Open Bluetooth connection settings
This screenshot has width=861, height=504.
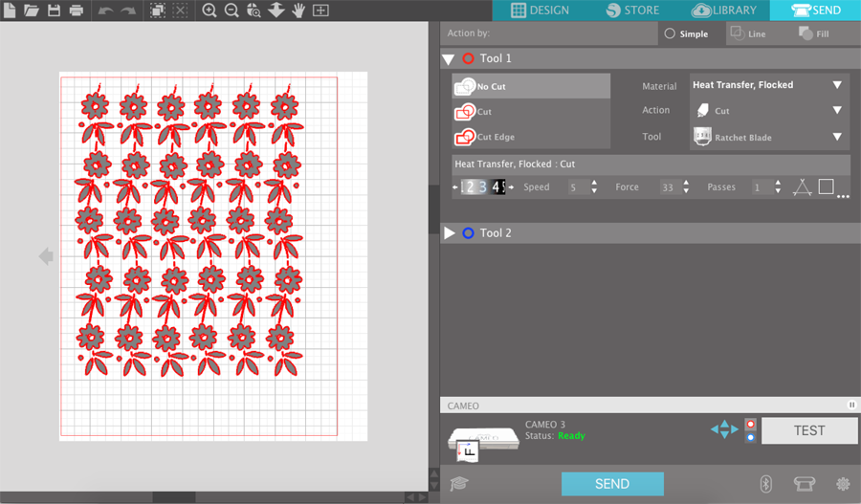(x=766, y=484)
